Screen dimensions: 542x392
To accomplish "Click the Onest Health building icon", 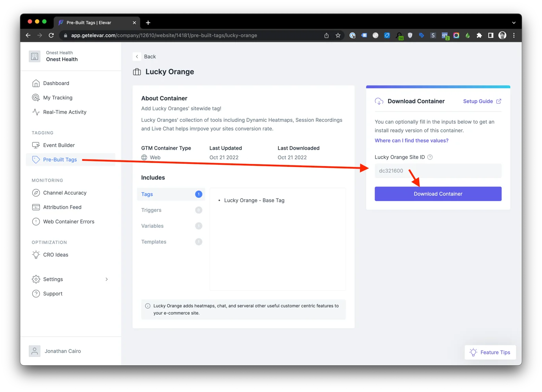I will (x=35, y=56).
